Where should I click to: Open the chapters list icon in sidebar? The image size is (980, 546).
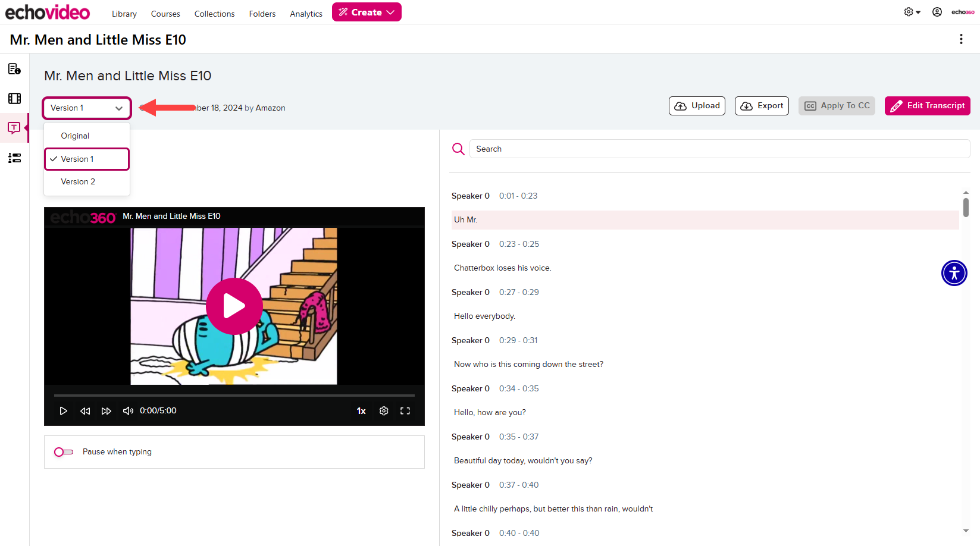(x=14, y=158)
